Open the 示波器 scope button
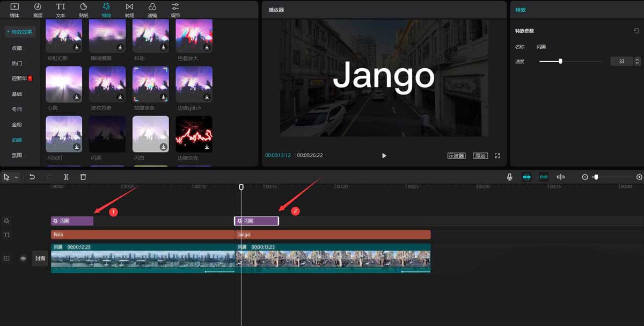This screenshot has width=644, height=326. pos(456,156)
